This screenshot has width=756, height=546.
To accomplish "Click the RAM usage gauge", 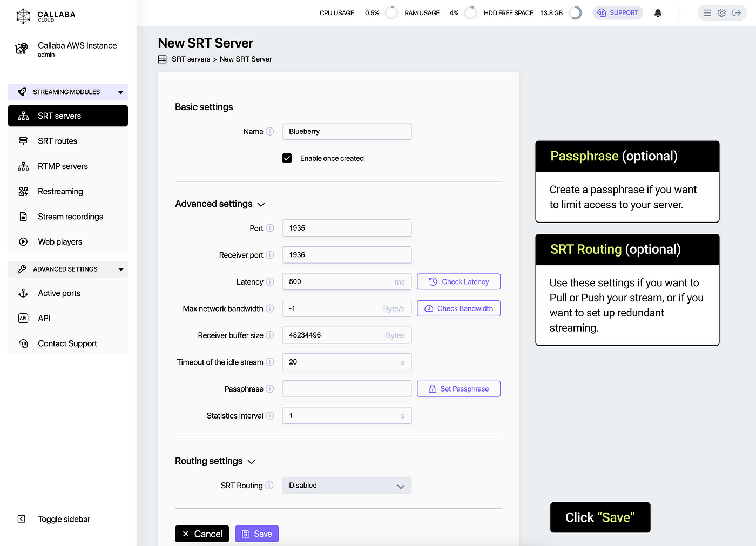I will 471,13.
